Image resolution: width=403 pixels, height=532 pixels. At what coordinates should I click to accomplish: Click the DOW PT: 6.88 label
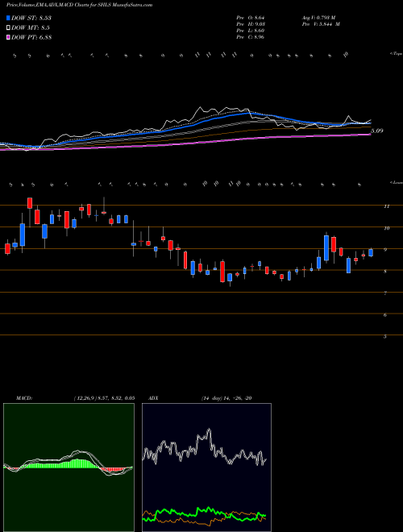point(31,37)
